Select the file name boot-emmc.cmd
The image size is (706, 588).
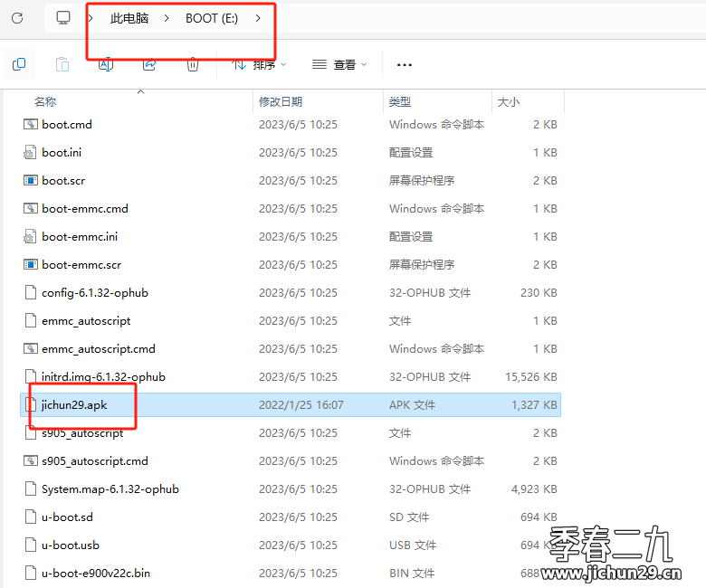click(x=85, y=209)
